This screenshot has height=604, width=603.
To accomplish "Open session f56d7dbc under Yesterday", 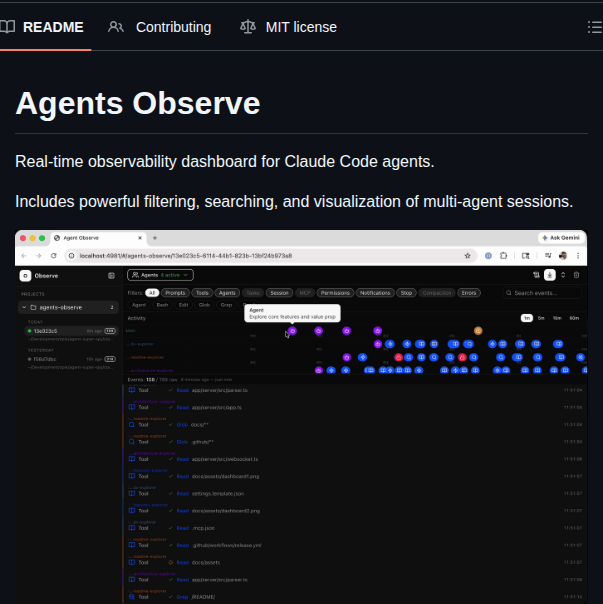I will pyautogui.click(x=71, y=359).
